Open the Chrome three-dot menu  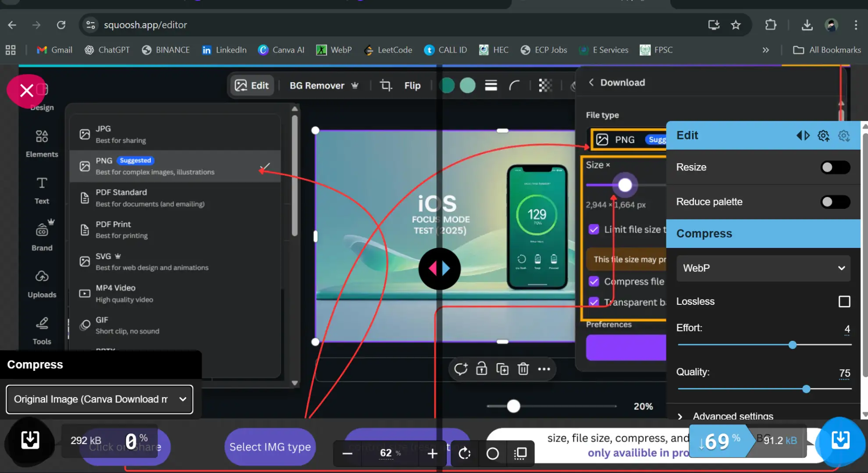(x=856, y=25)
